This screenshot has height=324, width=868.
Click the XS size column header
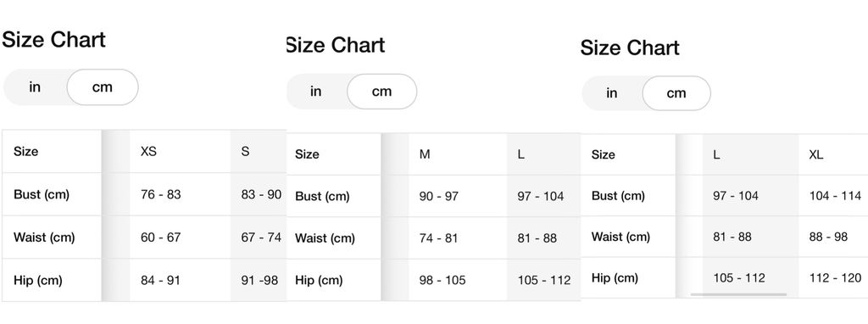point(148,151)
